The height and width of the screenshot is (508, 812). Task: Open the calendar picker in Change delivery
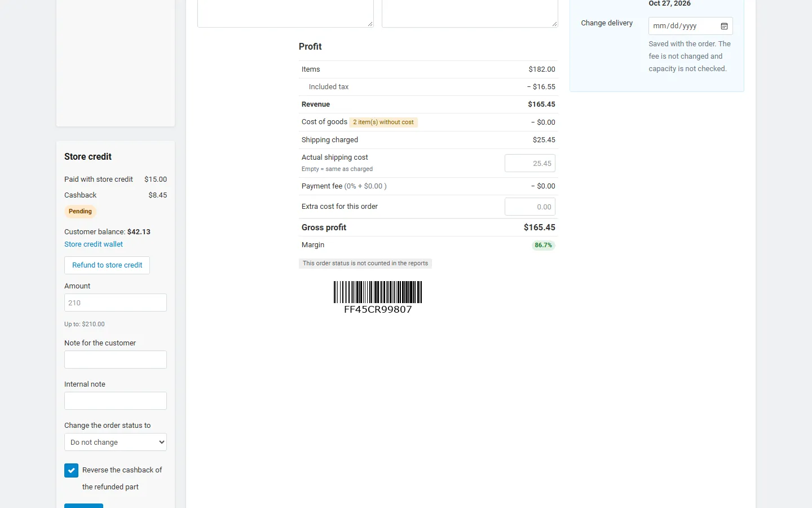(724, 26)
